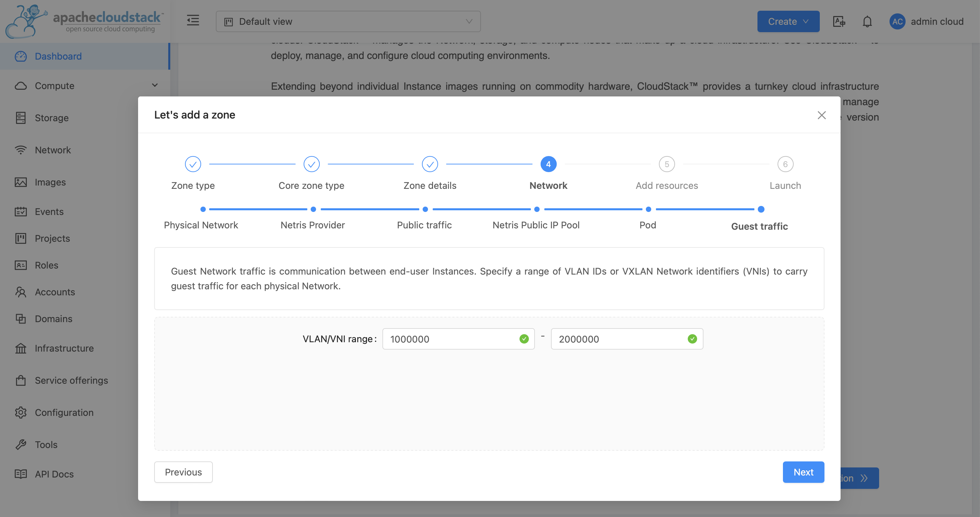Expand the Compute section chevron
980x517 pixels.
coord(155,85)
